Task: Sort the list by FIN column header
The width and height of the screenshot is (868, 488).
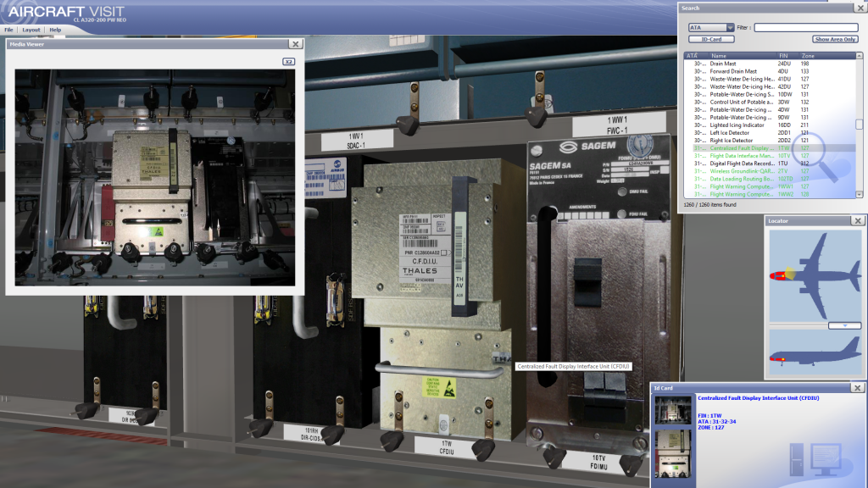Action: (787, 56)
